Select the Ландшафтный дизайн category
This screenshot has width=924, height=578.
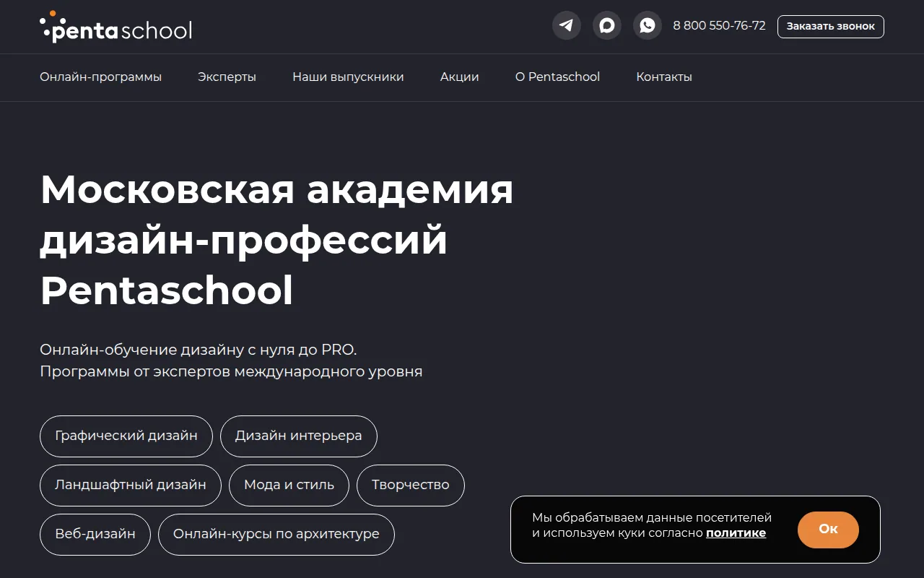(131, 486)
